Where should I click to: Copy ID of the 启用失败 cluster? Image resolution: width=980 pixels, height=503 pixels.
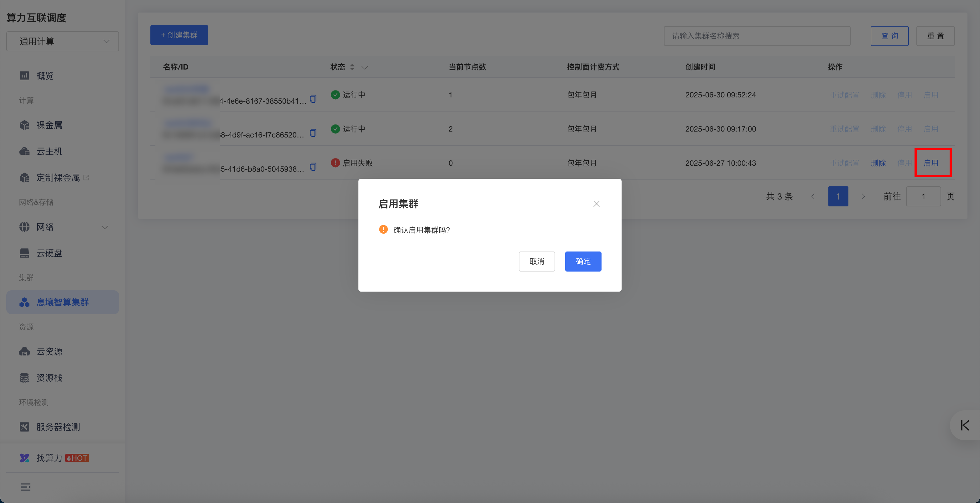coord(313,167)
